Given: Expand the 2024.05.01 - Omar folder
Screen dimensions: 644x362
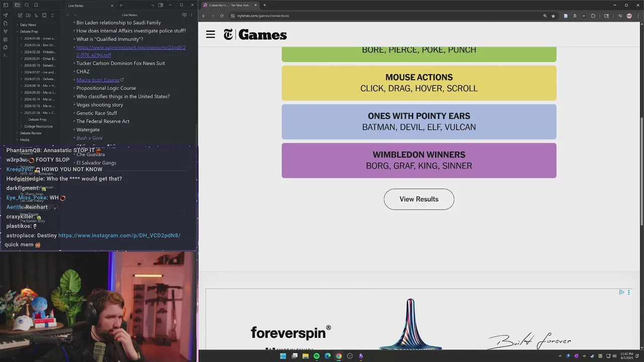Looking at the screenshot, I should pyautogui.click(x=39, y=58).
